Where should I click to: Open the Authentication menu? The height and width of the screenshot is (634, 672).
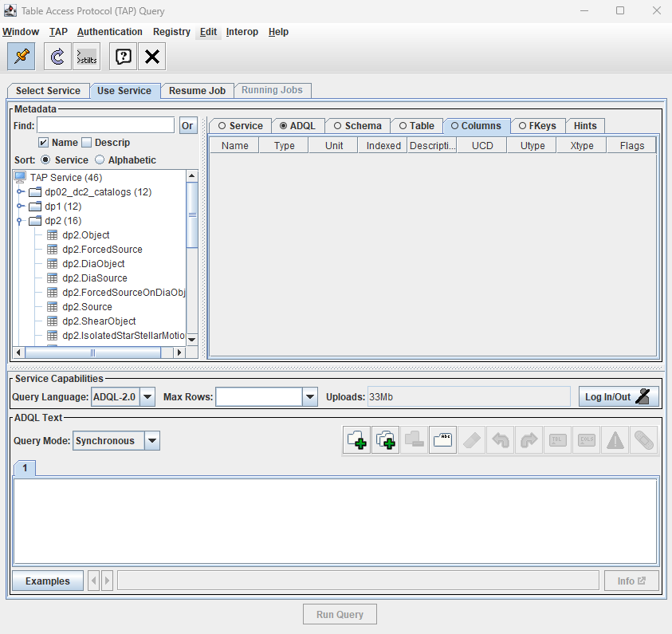[x=110, y=32]
